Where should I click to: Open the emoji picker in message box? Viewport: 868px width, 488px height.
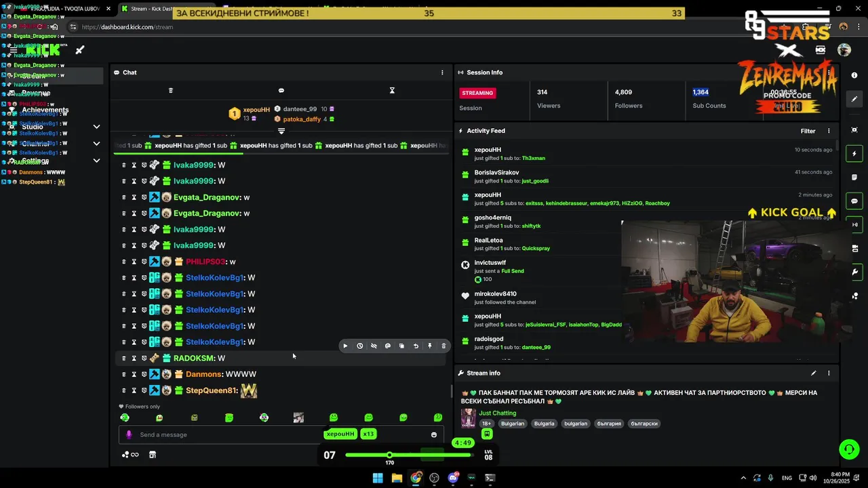point(434,435)
